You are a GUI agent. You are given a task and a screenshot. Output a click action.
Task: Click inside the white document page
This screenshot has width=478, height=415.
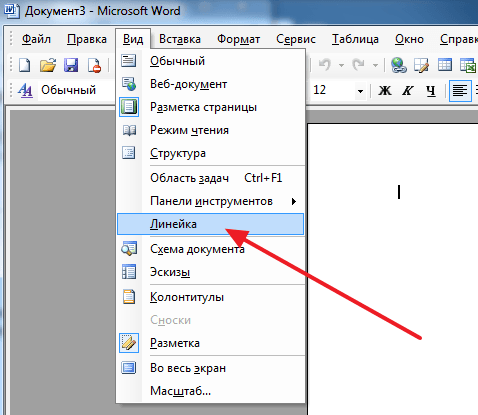[392, 269]
